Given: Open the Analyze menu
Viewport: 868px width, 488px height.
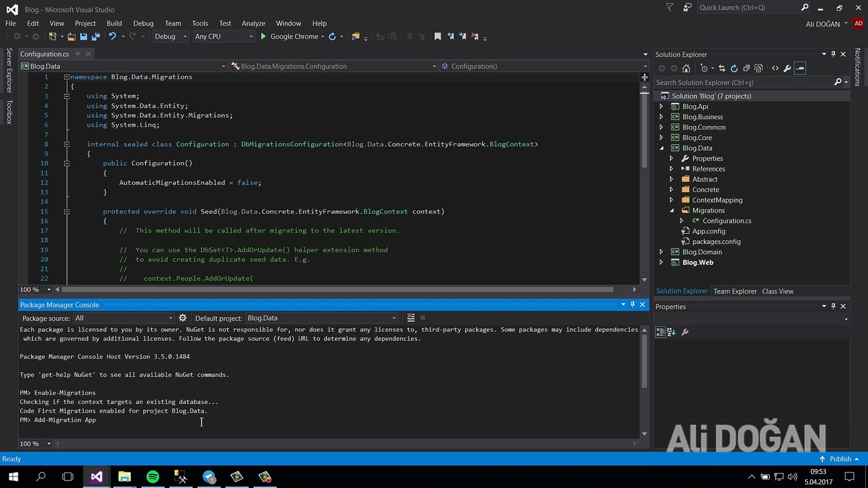Looking at the screenshot, I should pyautogui.click(x=253, y=23).
